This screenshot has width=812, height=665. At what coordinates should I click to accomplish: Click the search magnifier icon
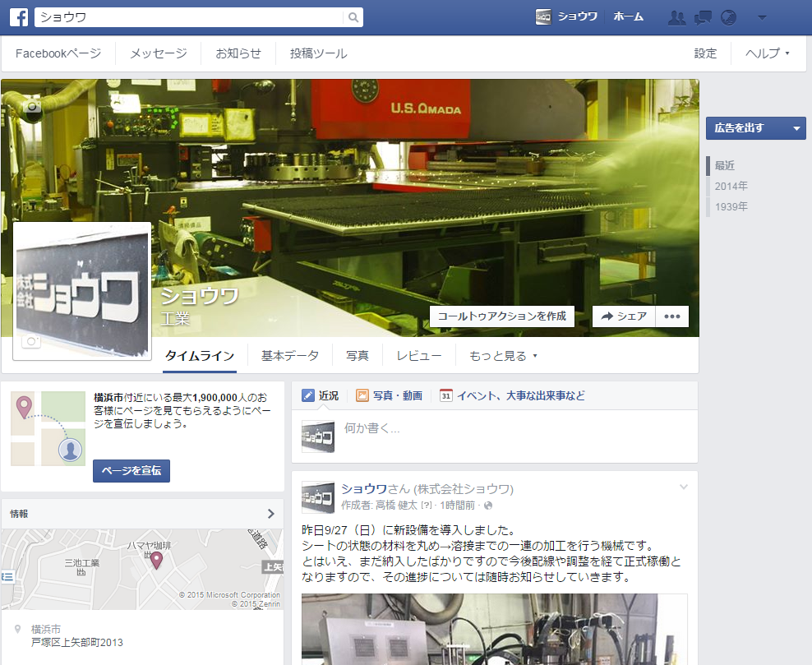pyautogui.click(x=353, y=17)
